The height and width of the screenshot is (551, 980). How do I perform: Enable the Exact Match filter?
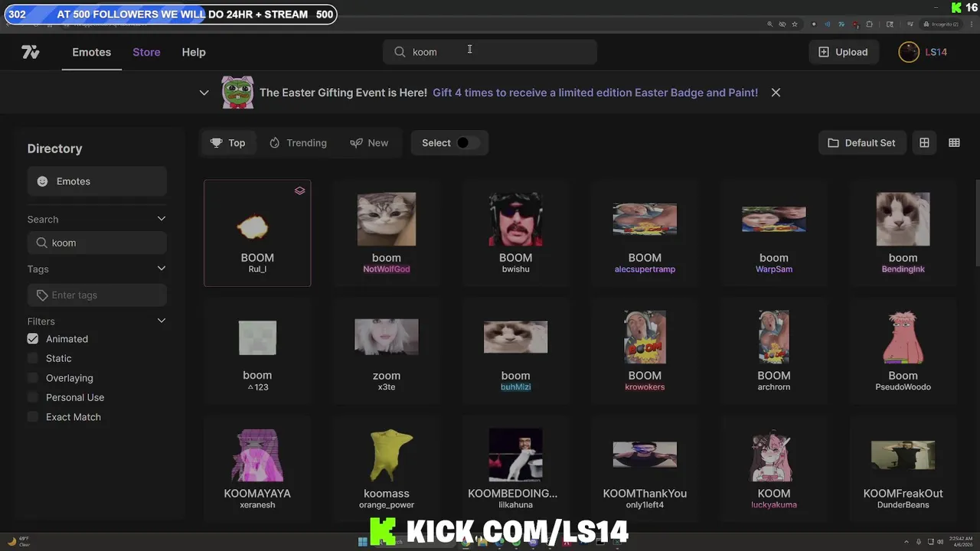point(32,417)
